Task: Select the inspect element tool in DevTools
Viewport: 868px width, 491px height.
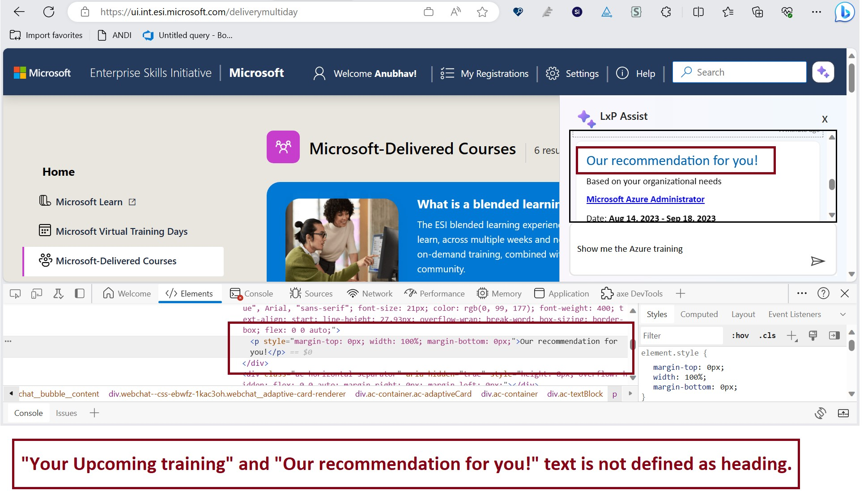Action: pos(15,293)
